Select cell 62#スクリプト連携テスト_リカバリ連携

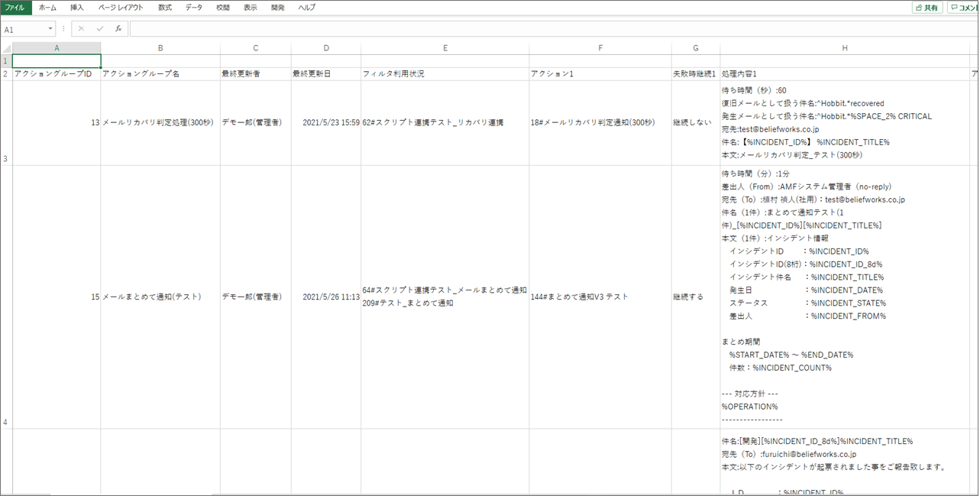click(x=445, y=123)
